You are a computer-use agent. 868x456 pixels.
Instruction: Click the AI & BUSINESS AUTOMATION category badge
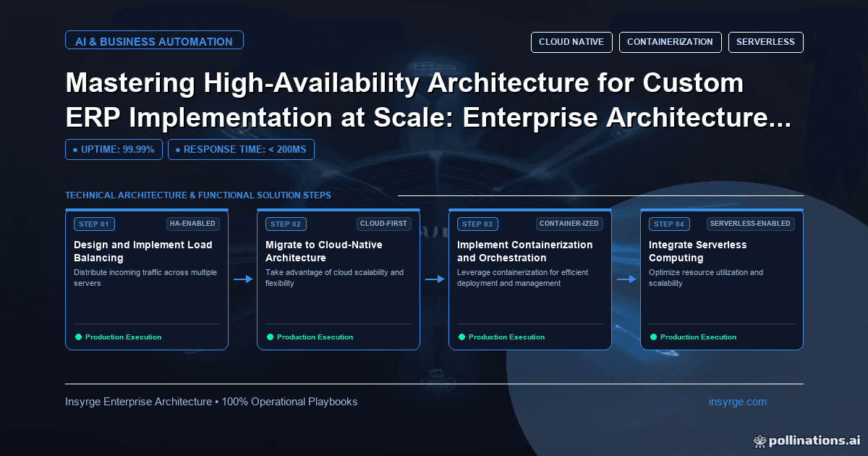click(x=154, y=41)
